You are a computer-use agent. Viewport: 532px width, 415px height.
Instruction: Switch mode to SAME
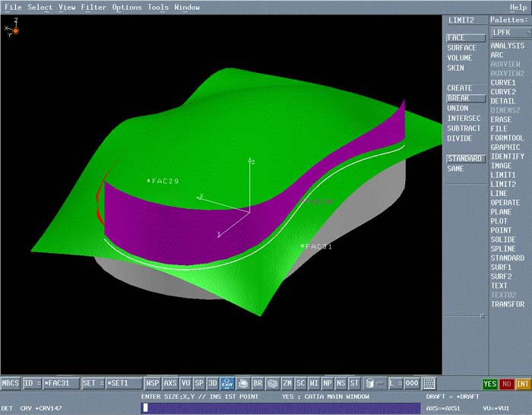pos(455,169)
